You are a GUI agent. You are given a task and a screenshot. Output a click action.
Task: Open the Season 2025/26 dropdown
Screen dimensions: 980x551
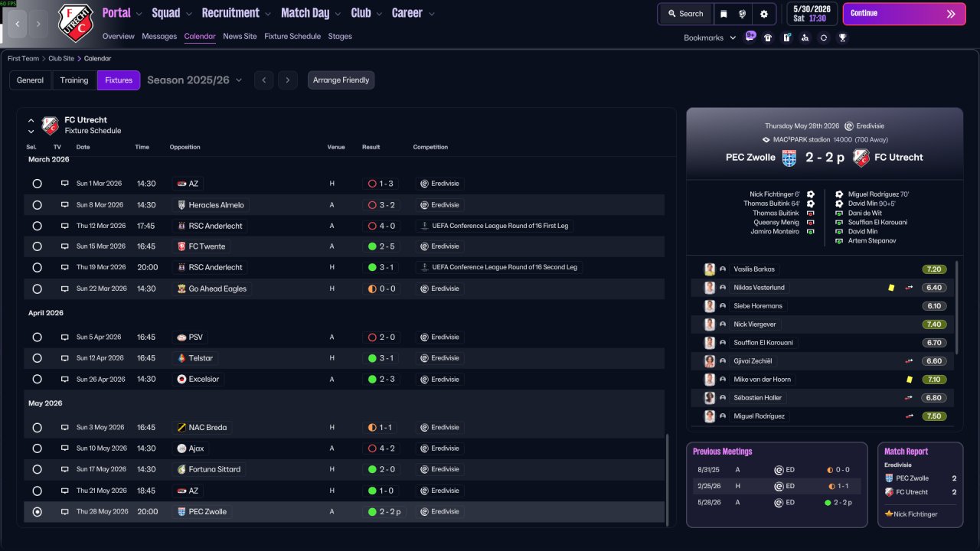click(x=194, y=80)
